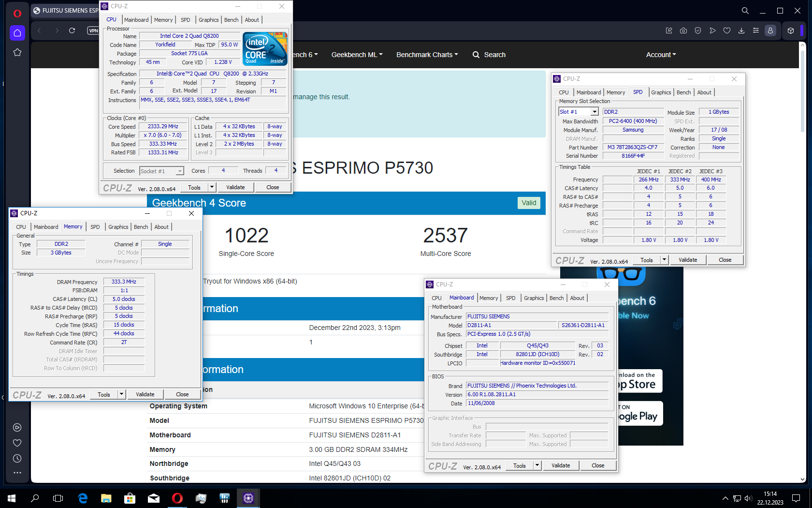Switch to Mainboard tab in CPU window
The width and height of the screenshot is (812, 508).
click(x=136, y=20)
